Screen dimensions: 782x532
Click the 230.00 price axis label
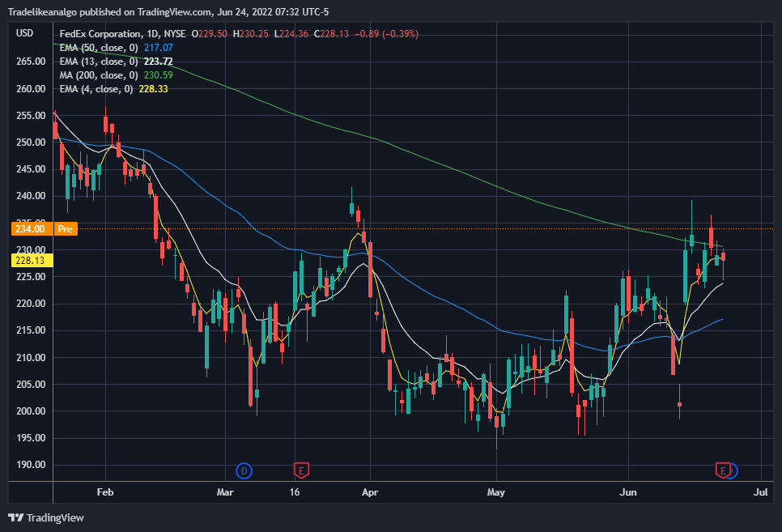(31, 249)
